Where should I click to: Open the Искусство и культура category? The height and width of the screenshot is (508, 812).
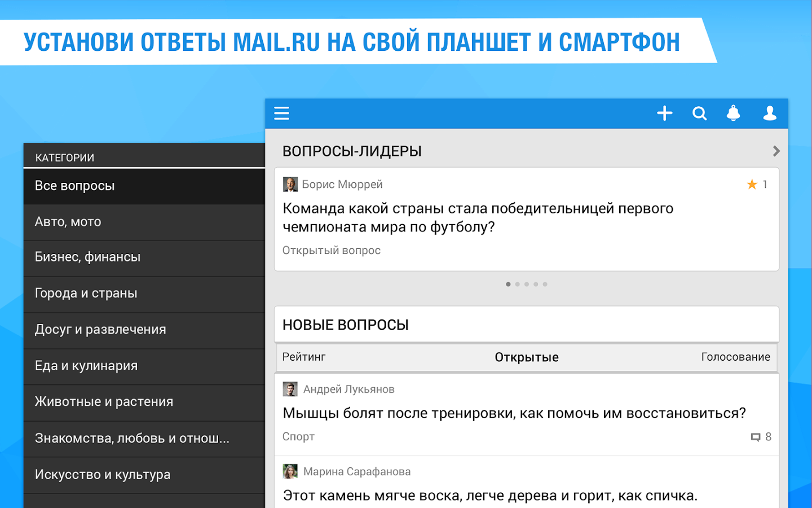coord(144,475)
